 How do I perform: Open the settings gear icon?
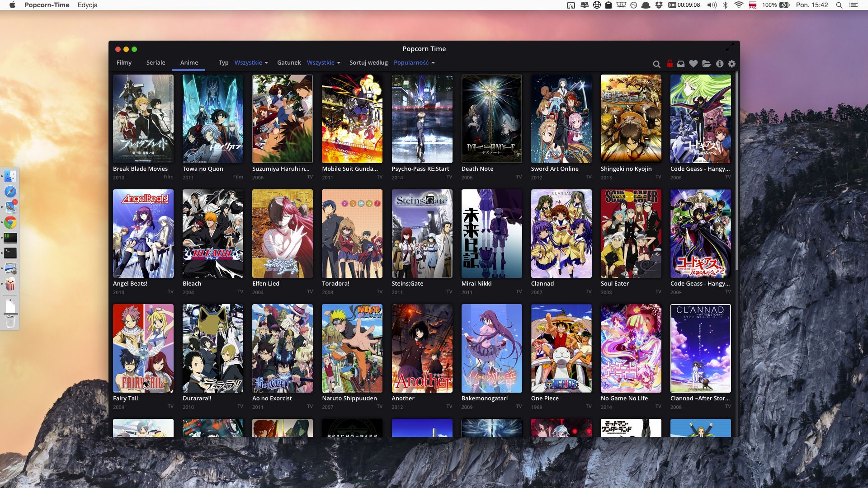point(731,64)
